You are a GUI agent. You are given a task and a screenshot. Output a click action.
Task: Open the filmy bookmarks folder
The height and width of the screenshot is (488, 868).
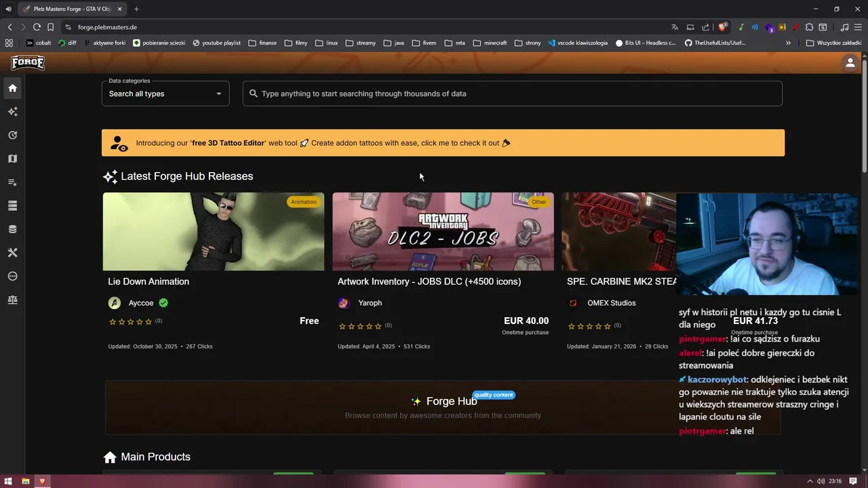[x=296, y=43]
